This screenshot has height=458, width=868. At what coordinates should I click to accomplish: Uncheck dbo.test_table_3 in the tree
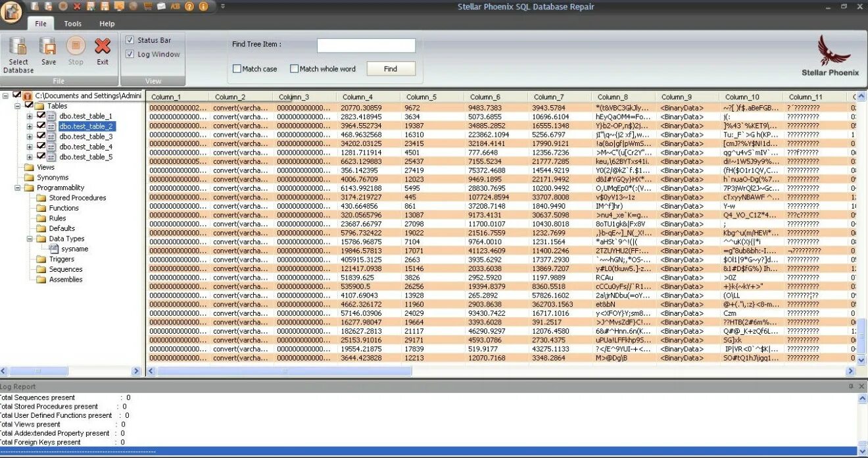coord(41,136)
